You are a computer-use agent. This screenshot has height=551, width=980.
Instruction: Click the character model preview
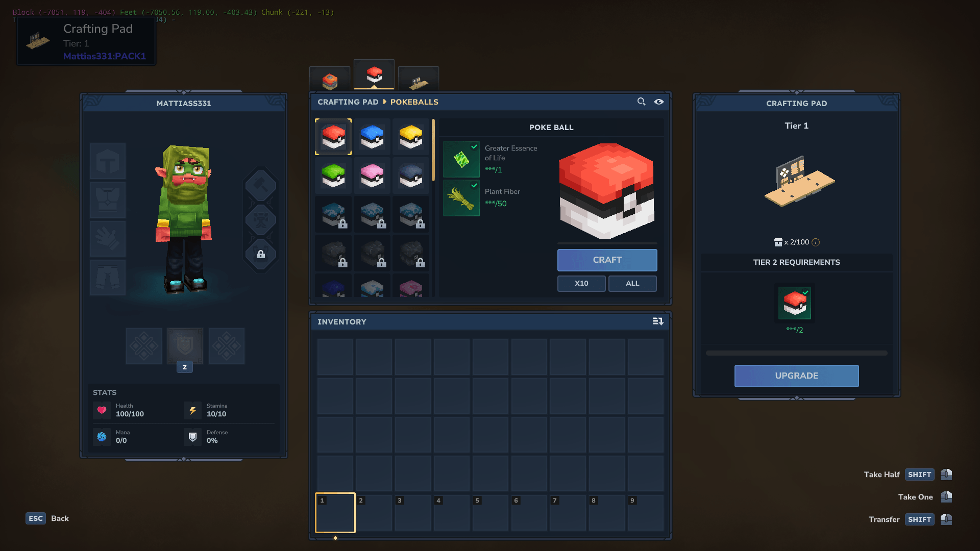(x=184, y=219)
